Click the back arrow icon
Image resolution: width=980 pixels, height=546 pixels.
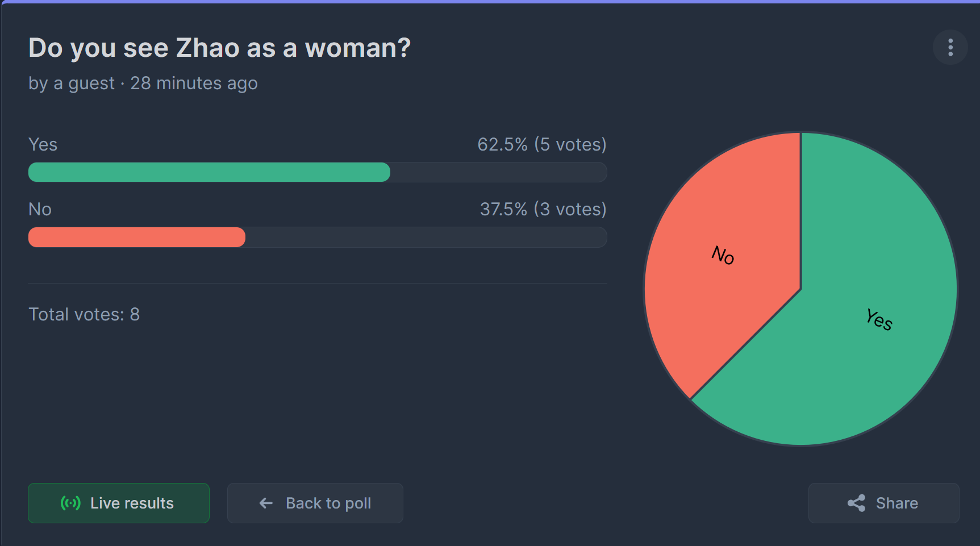(x=266, y=503)
